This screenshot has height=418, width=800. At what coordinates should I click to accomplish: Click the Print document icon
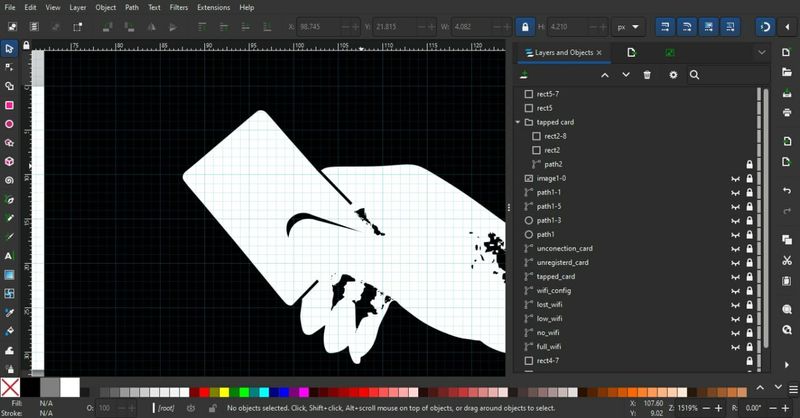pos(787,112)
